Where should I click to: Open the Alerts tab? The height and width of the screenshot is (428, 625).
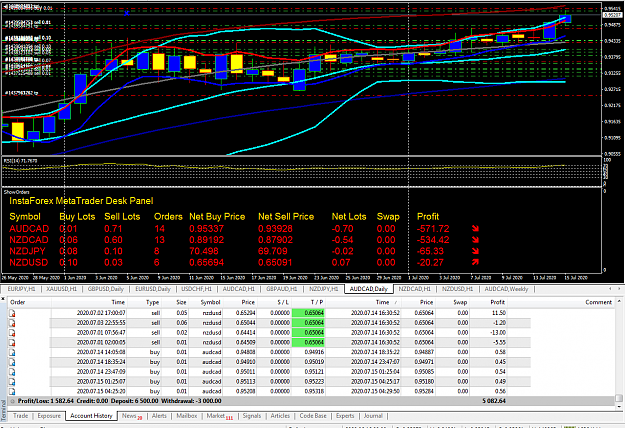point(159,416)
